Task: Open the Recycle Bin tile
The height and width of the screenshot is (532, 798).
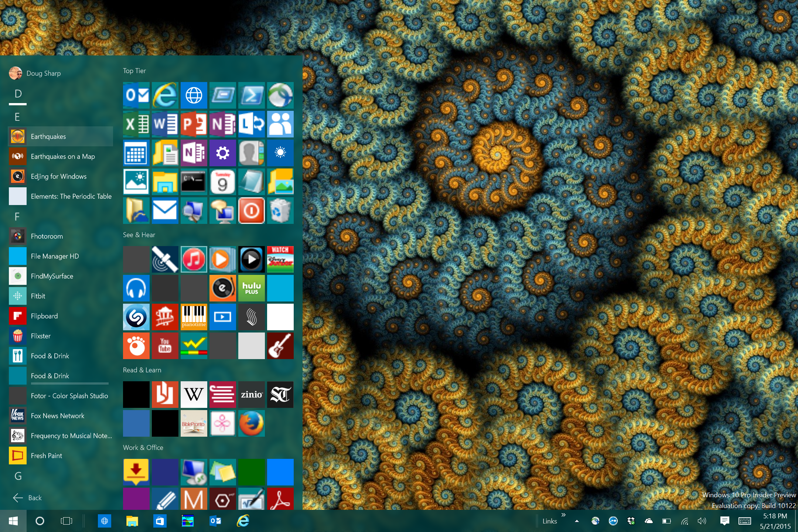Action: click(x=280, y=211)
